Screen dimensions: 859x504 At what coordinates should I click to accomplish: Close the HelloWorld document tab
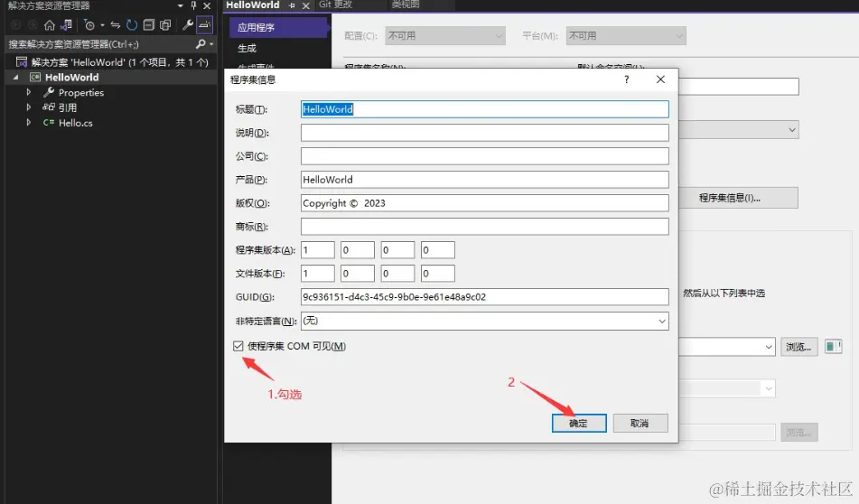pyautogui.click(x=306, y=5)
